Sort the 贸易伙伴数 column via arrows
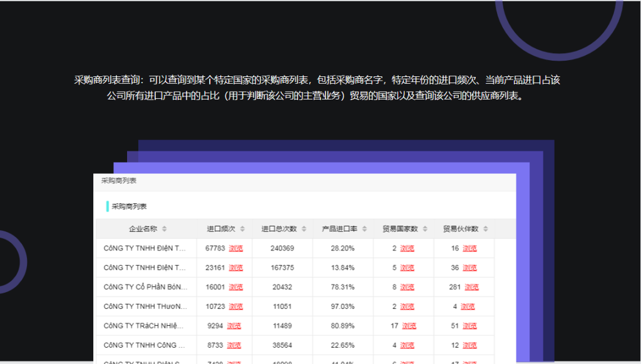The width and height of the screenshot is (641, 364). tap(485, 229)
